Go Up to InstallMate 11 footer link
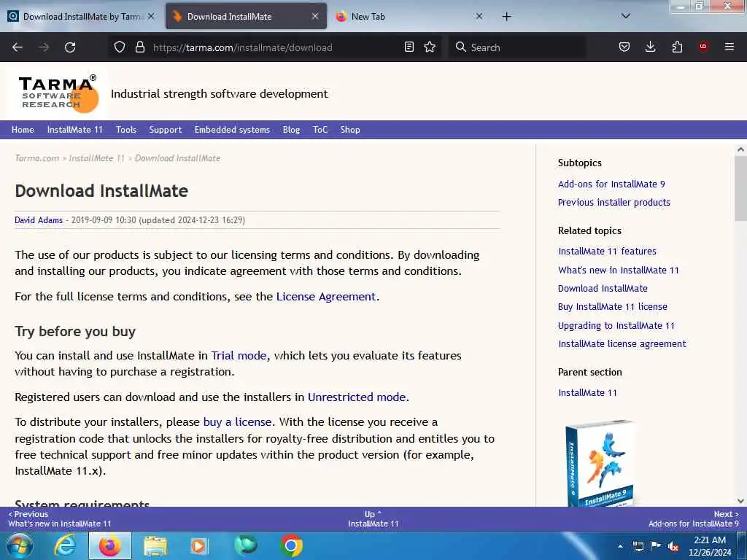Image resolution: width=747 pixels, height=560 pixels. tap(373, 518)
